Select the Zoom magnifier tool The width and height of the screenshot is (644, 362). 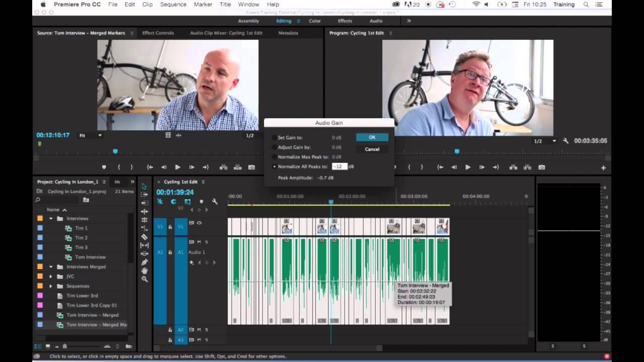144,279
